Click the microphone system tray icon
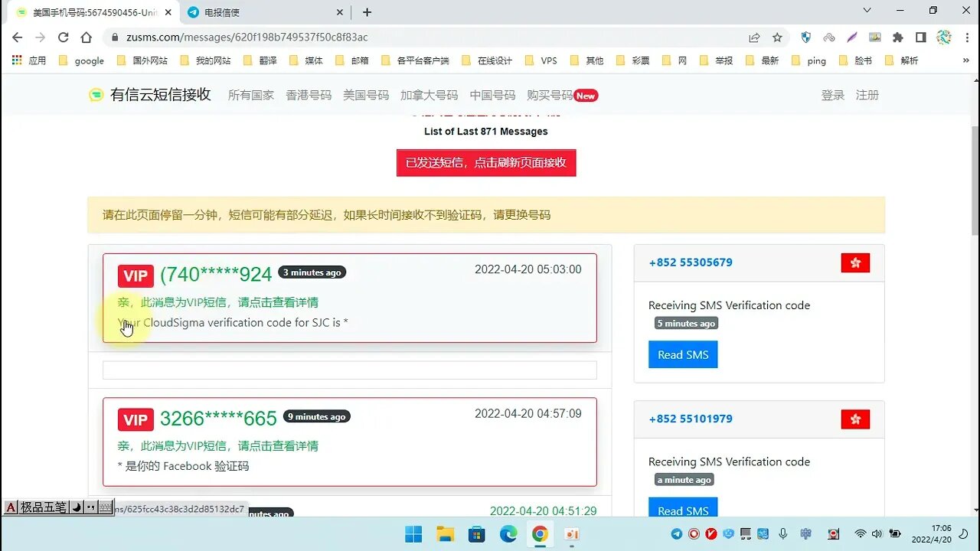Screen dimensions: 980x551 [783, 534]
